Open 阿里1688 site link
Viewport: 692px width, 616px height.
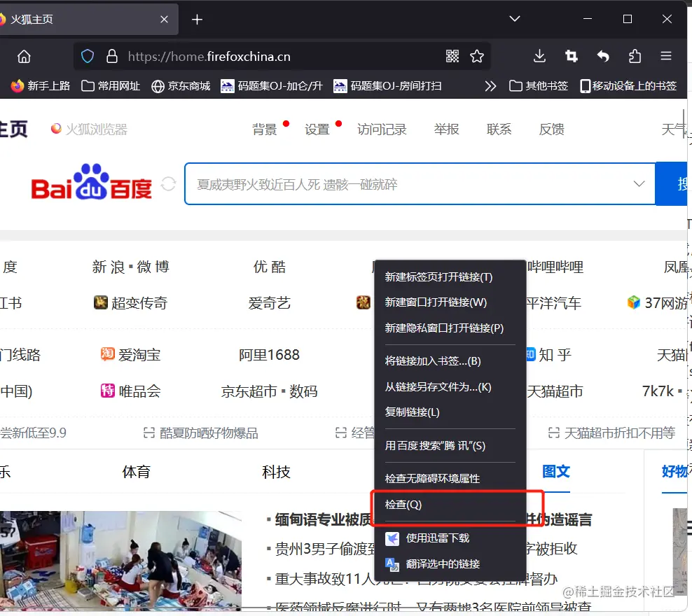(269, 354)
